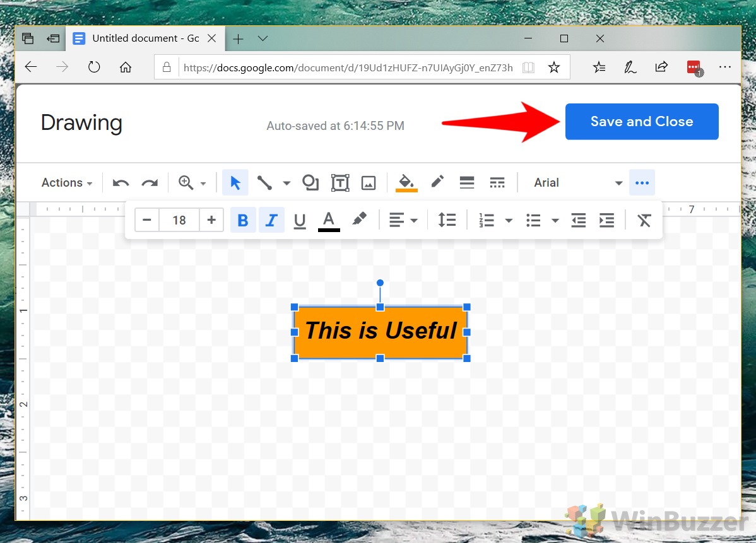756x543 pixels.
Task: Increase font size with plus button
Action: click(211, 220)
